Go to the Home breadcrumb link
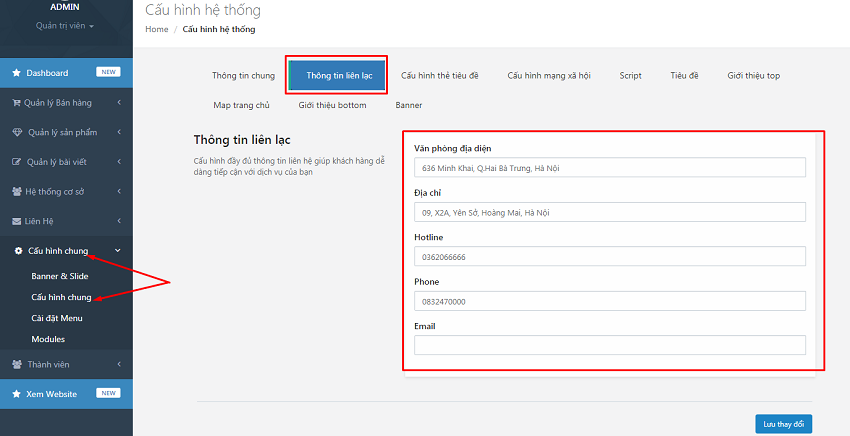Screen dimensions: 850x436 (156, 30)
